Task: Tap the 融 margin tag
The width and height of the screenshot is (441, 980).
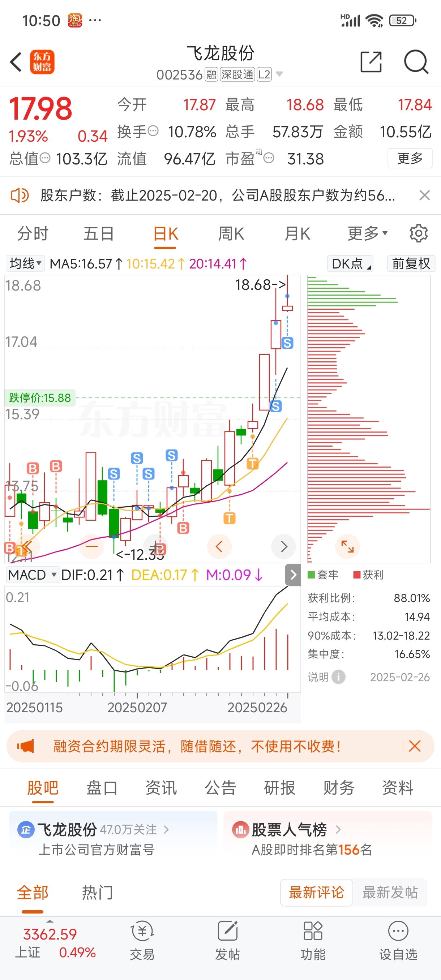Action: (x=211, y=74)
